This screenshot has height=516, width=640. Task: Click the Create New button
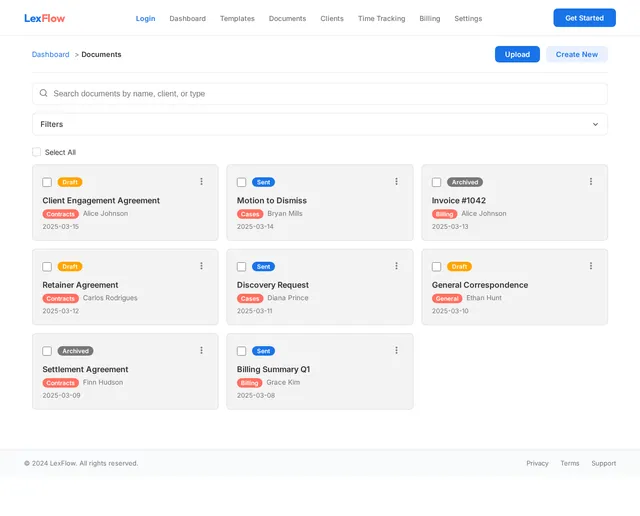[577, 54]
